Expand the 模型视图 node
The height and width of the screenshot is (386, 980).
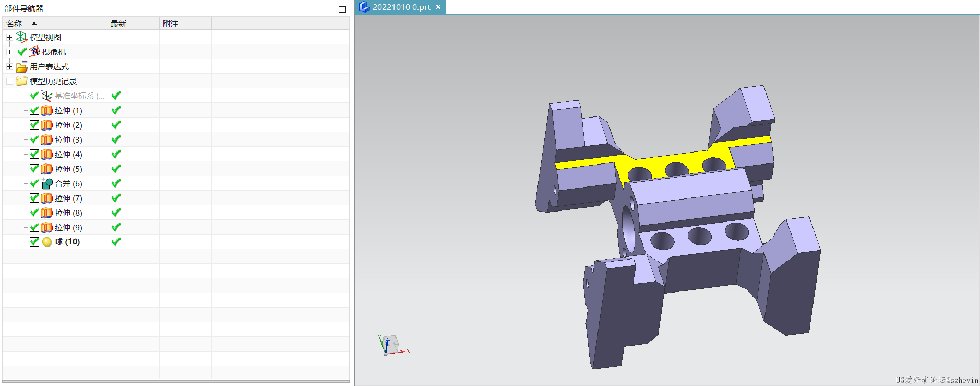9,37
